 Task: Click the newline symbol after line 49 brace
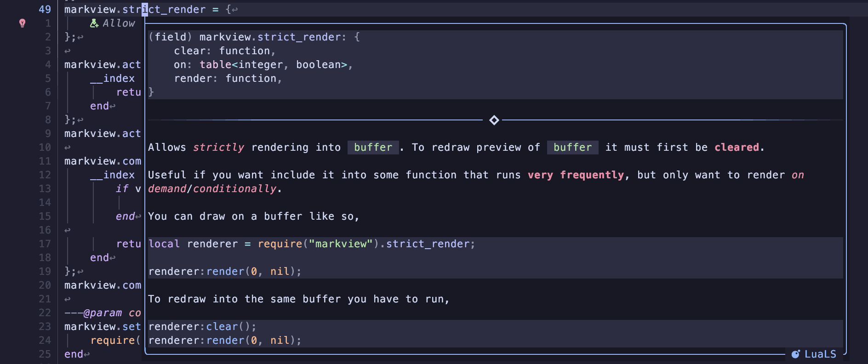[x=235, y=10]
